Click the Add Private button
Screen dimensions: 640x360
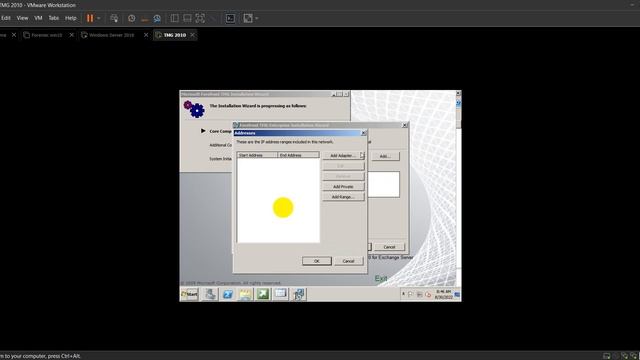(x=343, y=187)
